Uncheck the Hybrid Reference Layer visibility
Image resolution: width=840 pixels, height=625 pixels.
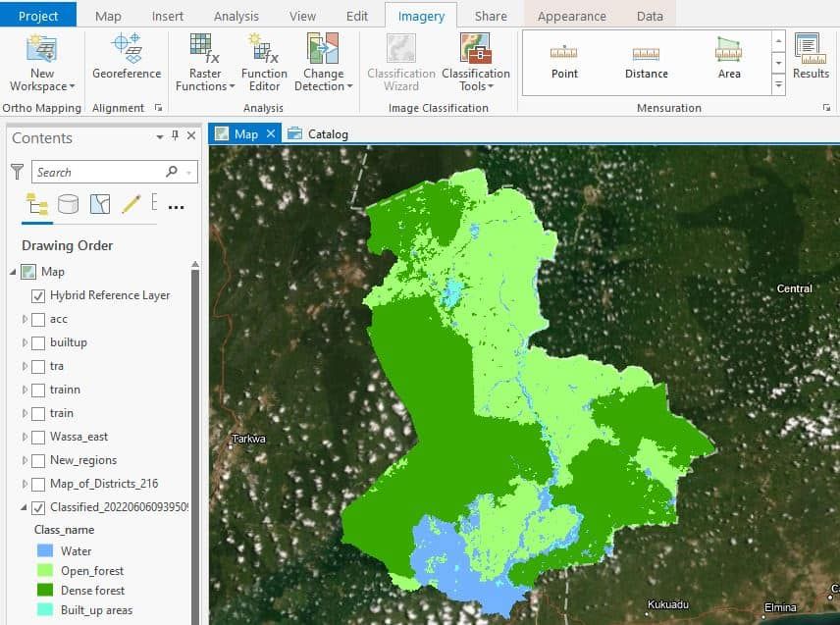[39, 295]
